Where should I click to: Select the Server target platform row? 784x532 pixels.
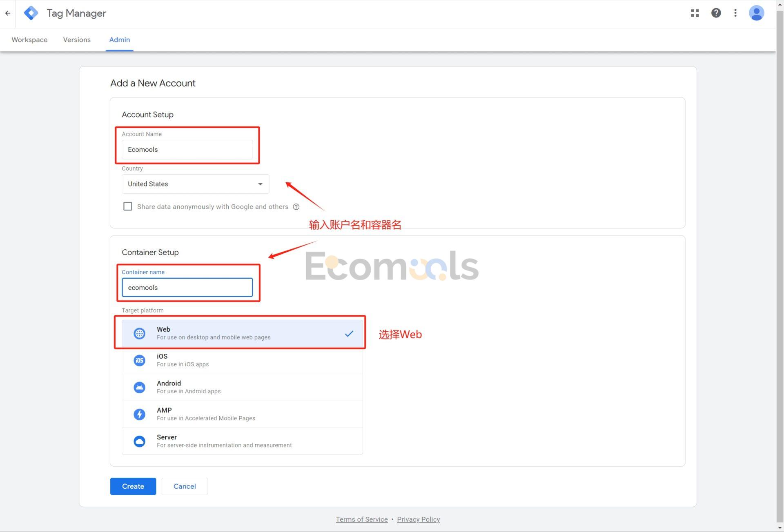click(x=242, y=441)
